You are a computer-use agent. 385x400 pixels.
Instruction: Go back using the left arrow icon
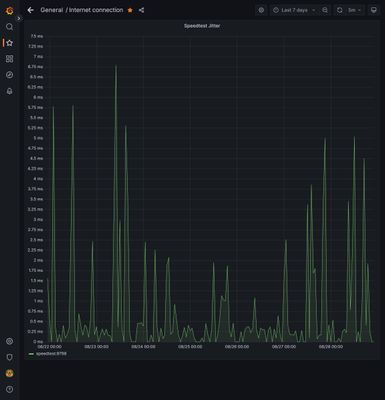coord(30,10)
